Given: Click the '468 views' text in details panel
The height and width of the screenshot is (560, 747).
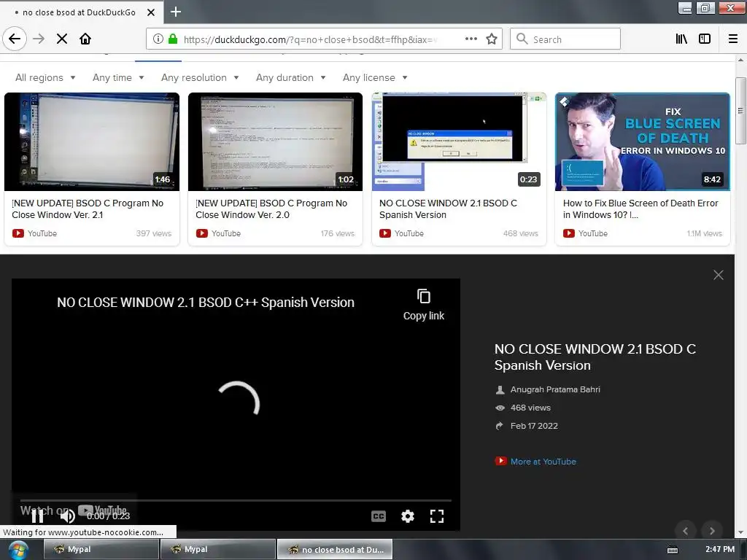Looking at the screenshot, I should pos(530,408).
